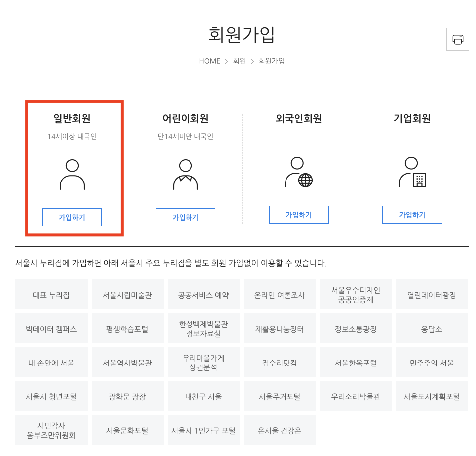The image size is (476, 456).
Task: Click the print icon at top right
Action: point(457,39)
